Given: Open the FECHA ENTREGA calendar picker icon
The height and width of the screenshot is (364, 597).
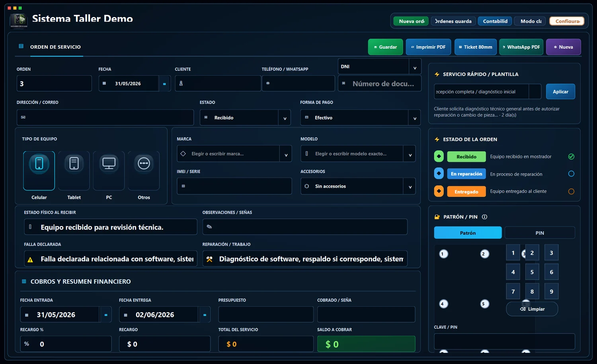Looking at the screenshot, I should 205,315.
